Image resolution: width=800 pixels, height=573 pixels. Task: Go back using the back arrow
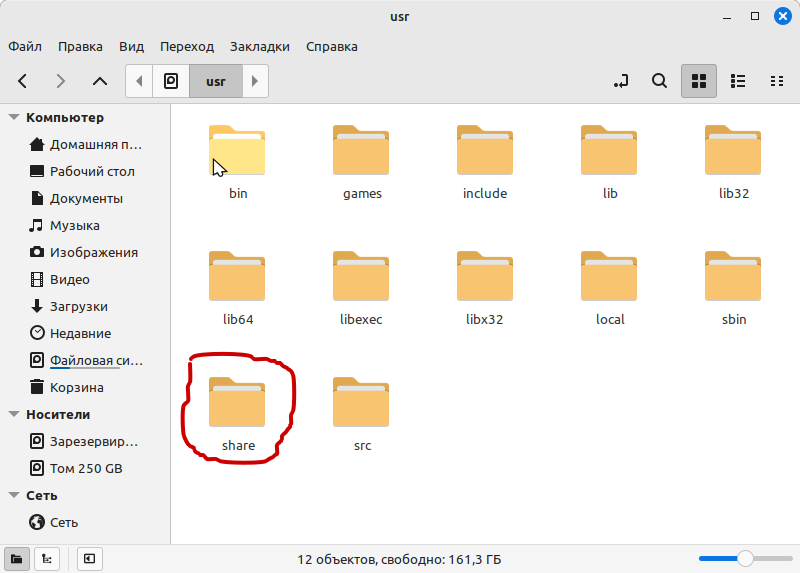(22, 81)
